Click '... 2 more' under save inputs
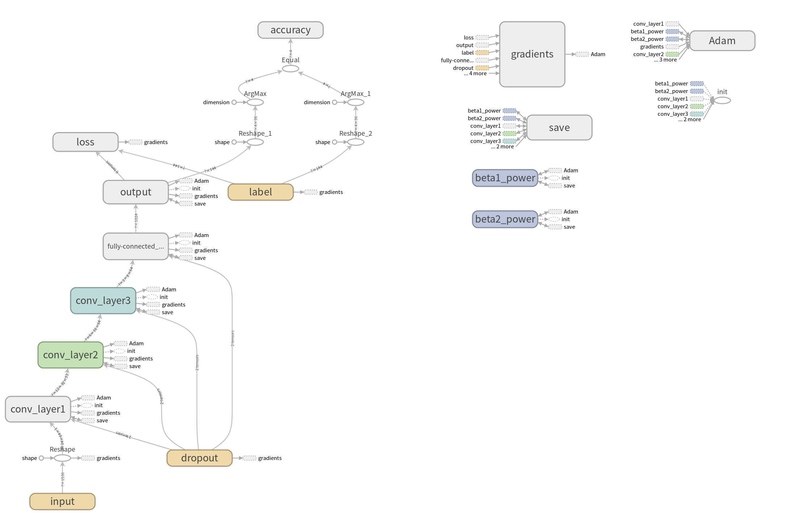 point(503,147)
